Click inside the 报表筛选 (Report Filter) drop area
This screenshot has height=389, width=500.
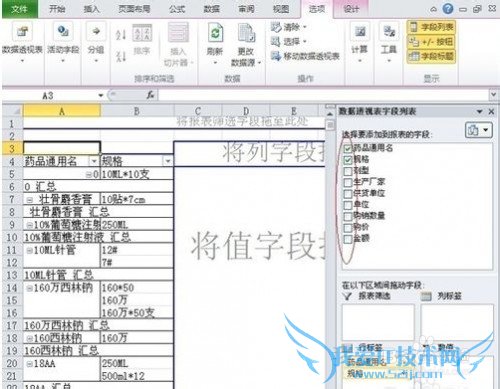click(378, 322)
